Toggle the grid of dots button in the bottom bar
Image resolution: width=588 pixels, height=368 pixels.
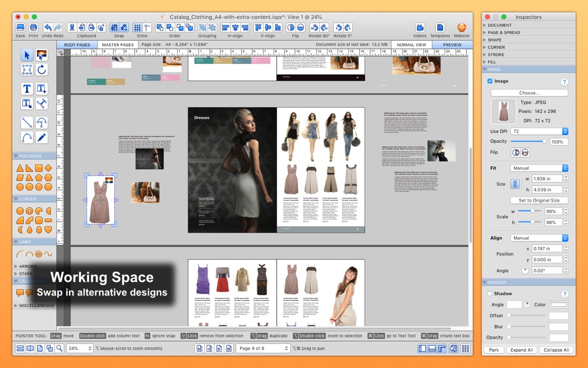point(465,348)
